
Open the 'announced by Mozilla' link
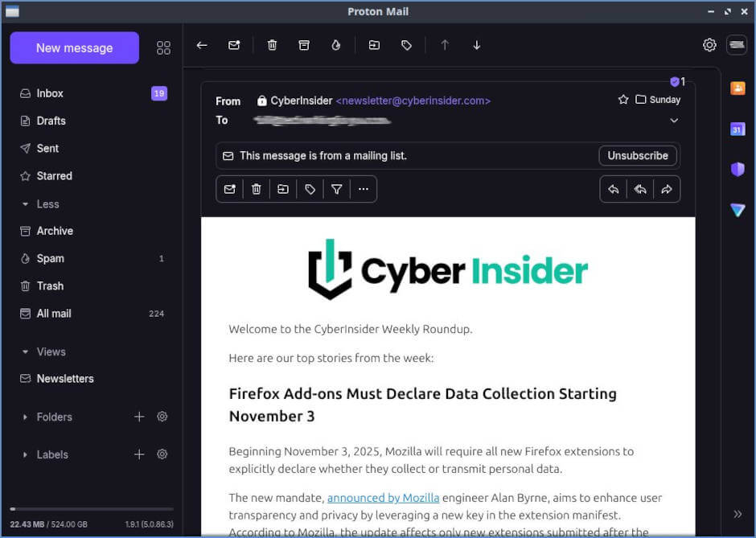383,497
